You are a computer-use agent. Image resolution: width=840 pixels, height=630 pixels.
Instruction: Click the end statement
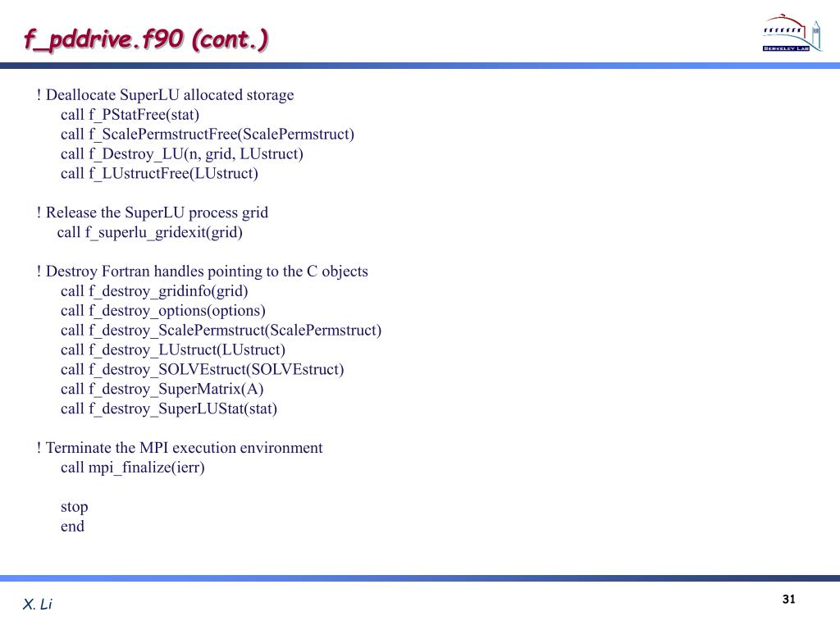[72, 527]
